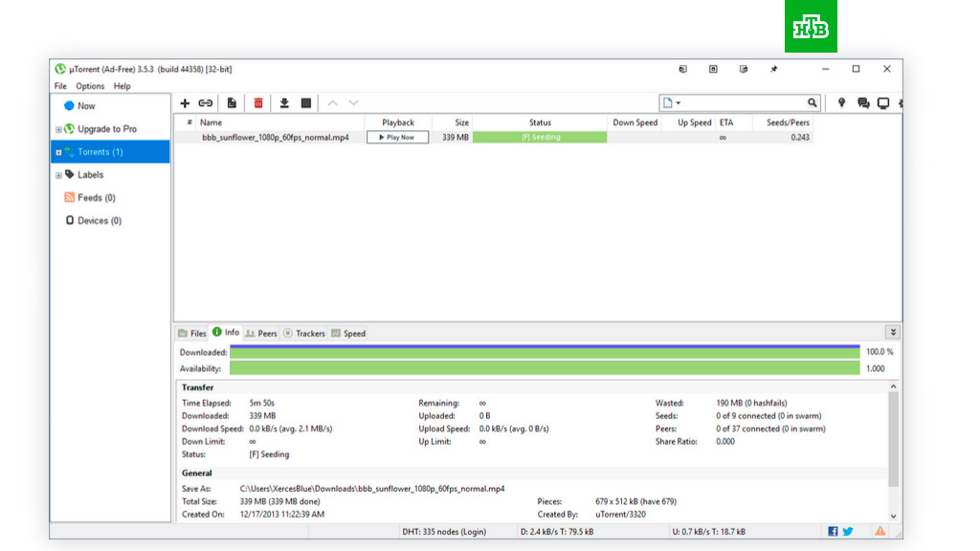Expand the Labels tree node
Viewport: 980px width, 551px height.
(58, 176)
